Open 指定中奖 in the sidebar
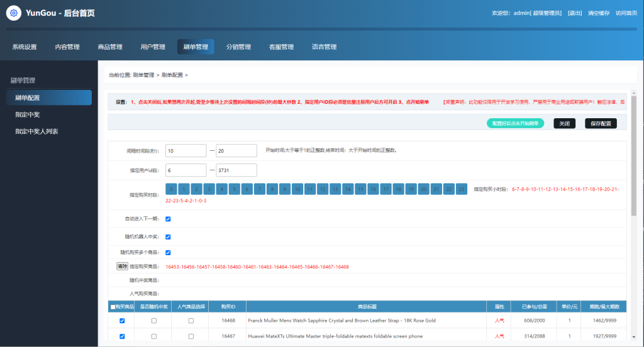 click(27, 114)
